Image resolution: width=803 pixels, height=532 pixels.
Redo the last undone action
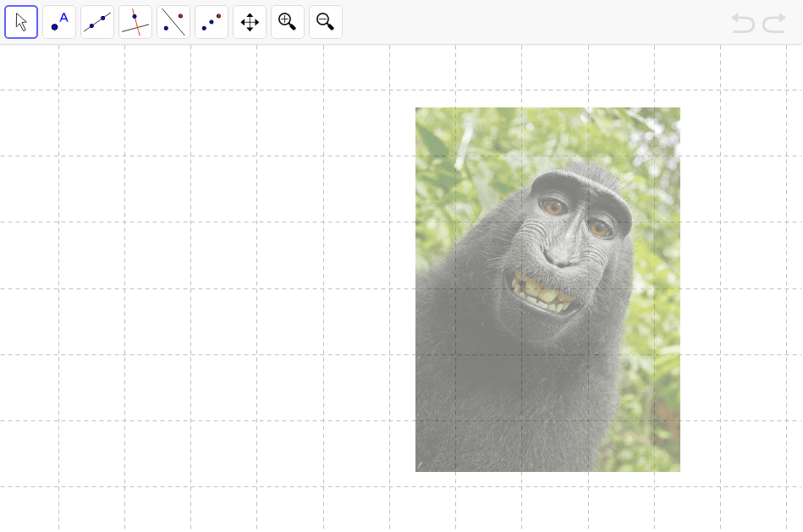coord(774,23)
